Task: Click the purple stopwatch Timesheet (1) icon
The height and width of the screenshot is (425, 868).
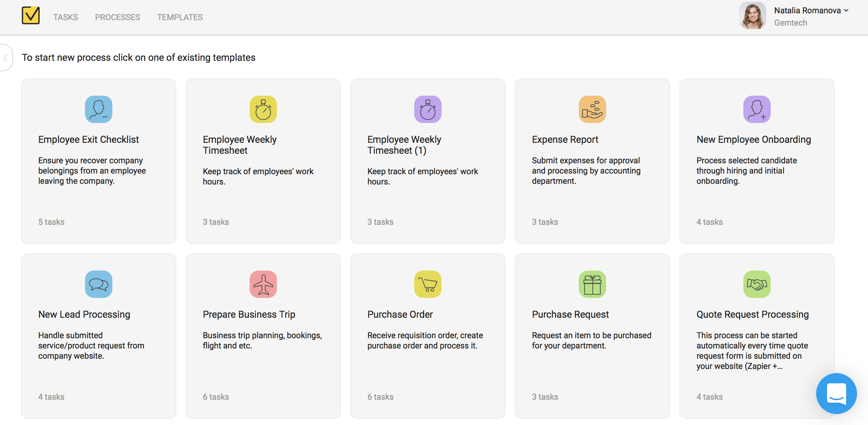Action: point(428,109)
